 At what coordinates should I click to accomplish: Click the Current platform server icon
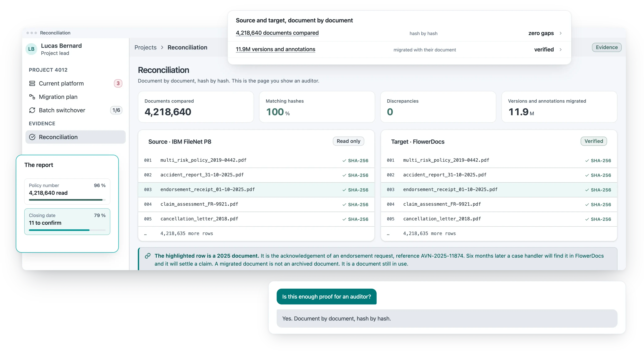click(32, 83)
